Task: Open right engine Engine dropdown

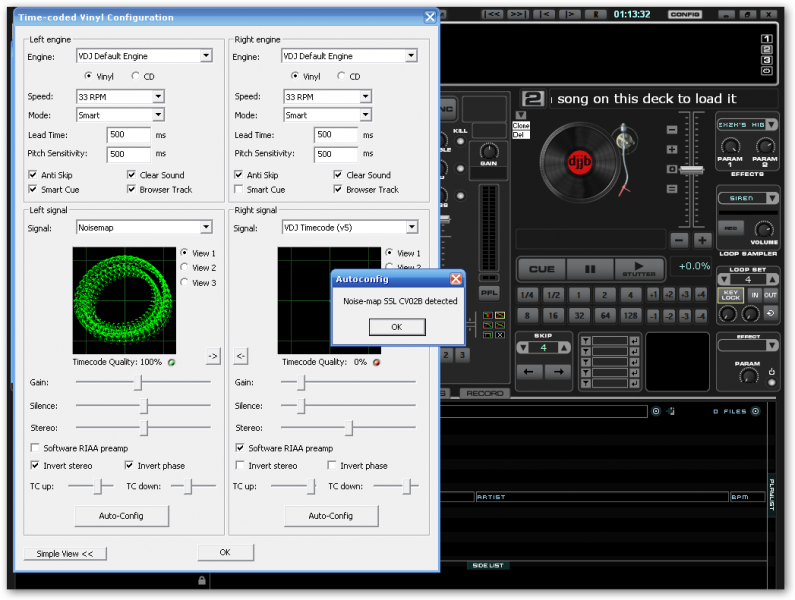Action: point(411,55)
